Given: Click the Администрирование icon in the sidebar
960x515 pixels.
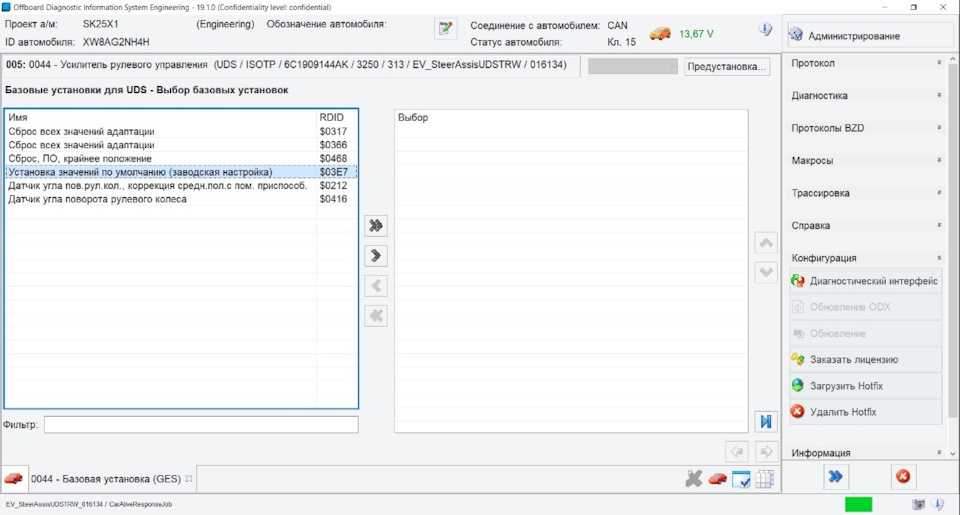Looking at the screenshot, I should pyautogui.click(x=796, y=35).
